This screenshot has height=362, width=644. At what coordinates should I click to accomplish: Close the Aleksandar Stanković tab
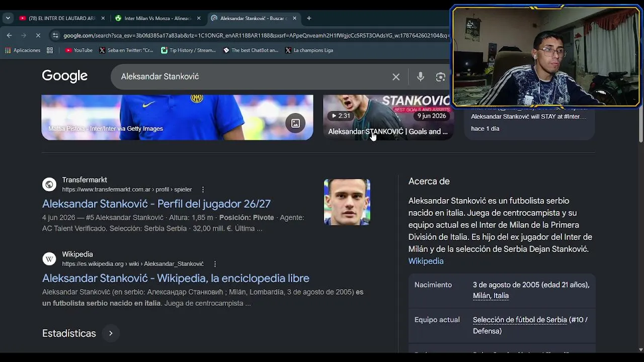294,18
